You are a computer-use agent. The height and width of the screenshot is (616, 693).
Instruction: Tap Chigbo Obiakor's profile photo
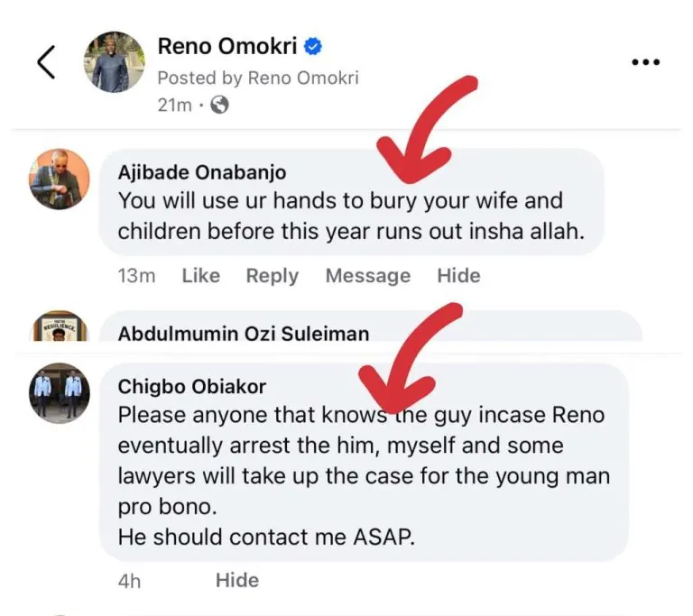(x=60, y=393)
